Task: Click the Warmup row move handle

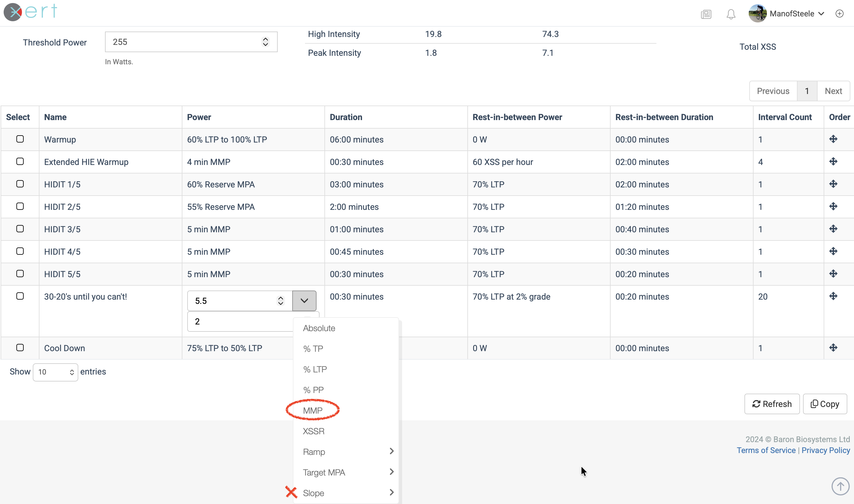Action: point(833,139)
